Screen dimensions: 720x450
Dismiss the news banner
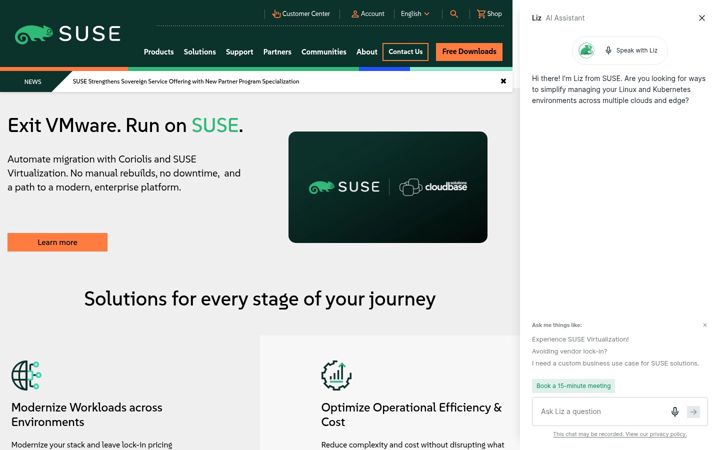(x=503, y=81)
